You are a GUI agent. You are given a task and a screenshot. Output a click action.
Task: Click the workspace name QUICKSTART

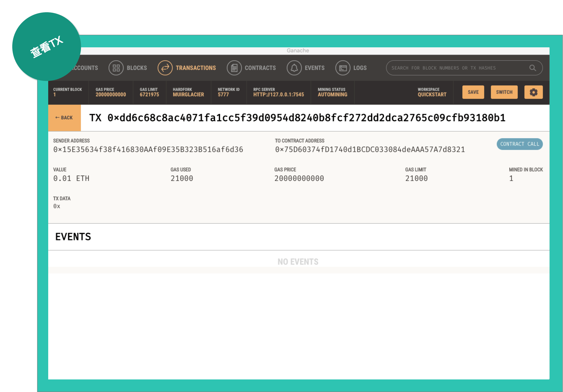(x=432, y=95)
